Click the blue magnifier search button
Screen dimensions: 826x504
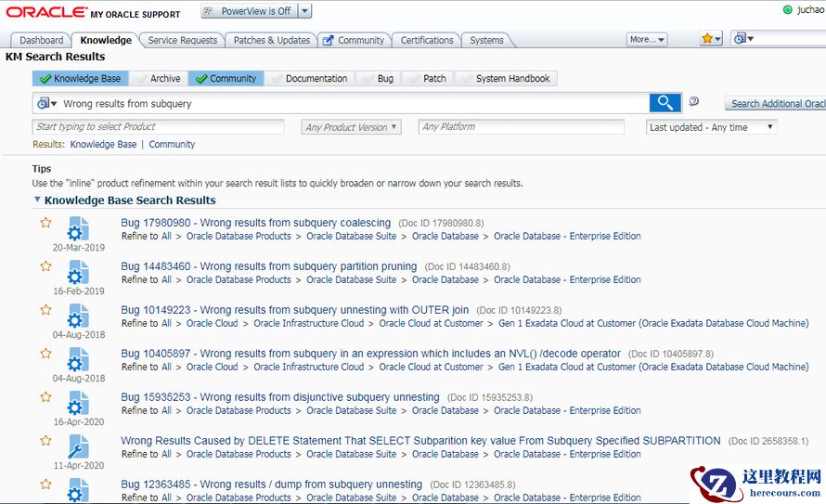(x=665, y=103)
